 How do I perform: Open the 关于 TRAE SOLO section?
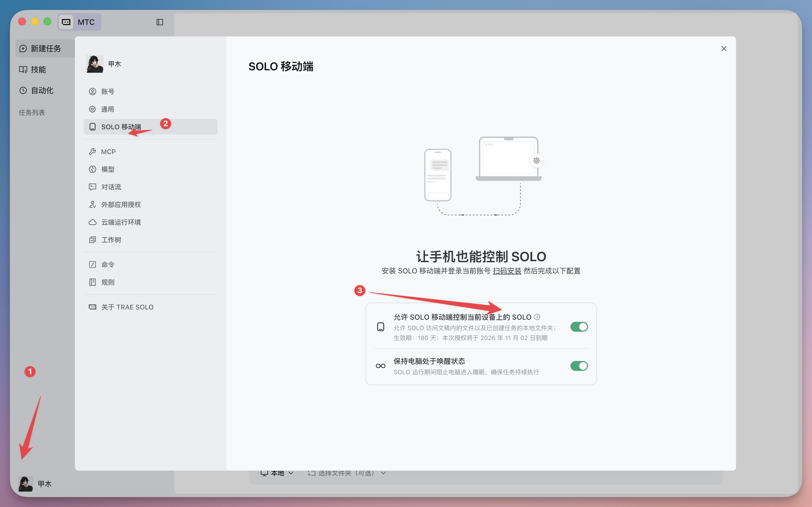coord(150,307)
